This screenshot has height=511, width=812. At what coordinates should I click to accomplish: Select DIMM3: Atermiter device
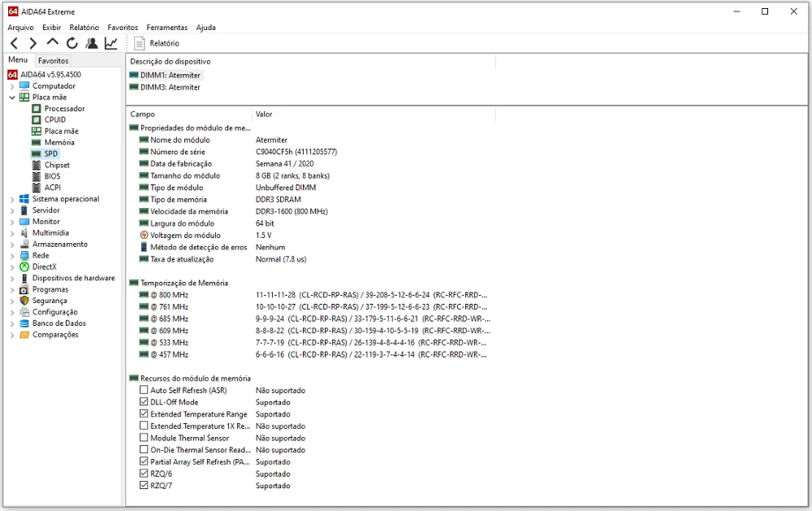tap(165, 87)
